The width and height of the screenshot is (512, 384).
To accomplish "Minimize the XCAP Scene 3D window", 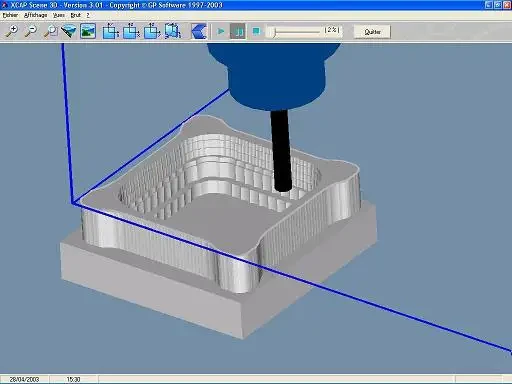I will (489, 5).
